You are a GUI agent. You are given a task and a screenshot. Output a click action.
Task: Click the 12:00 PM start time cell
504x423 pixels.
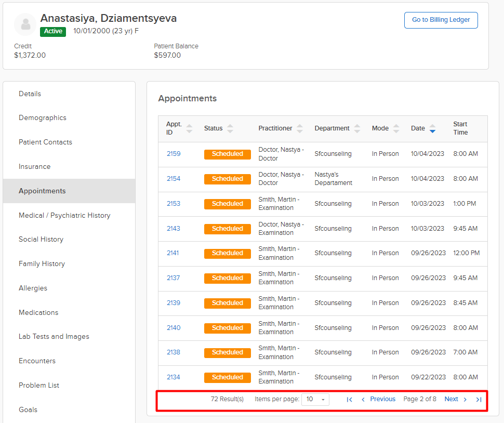pos(467,253)
